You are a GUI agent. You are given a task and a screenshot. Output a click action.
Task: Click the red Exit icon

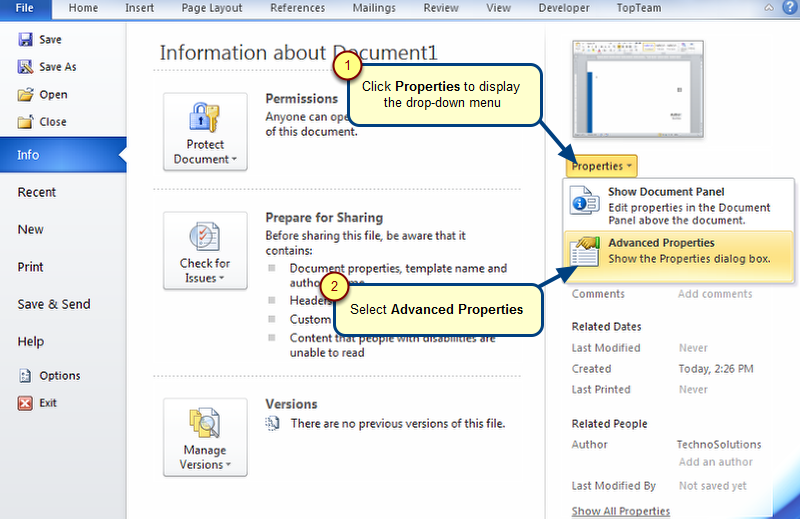[x=25, y=403]
